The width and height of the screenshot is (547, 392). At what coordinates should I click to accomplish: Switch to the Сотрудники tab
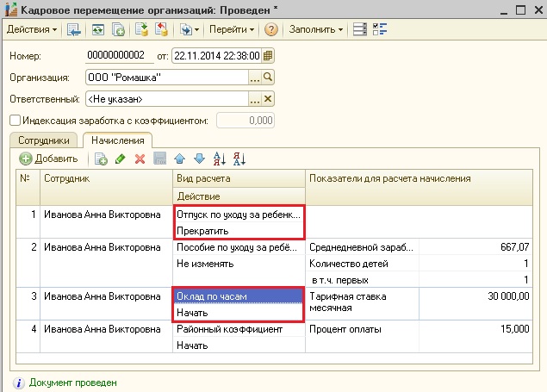[44, 140]
